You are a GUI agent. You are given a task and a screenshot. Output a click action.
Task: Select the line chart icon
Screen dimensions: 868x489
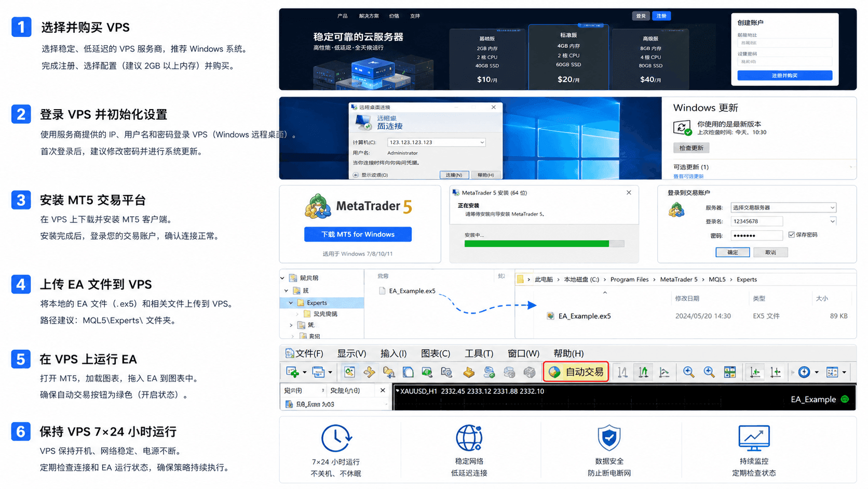click(664, 372)
